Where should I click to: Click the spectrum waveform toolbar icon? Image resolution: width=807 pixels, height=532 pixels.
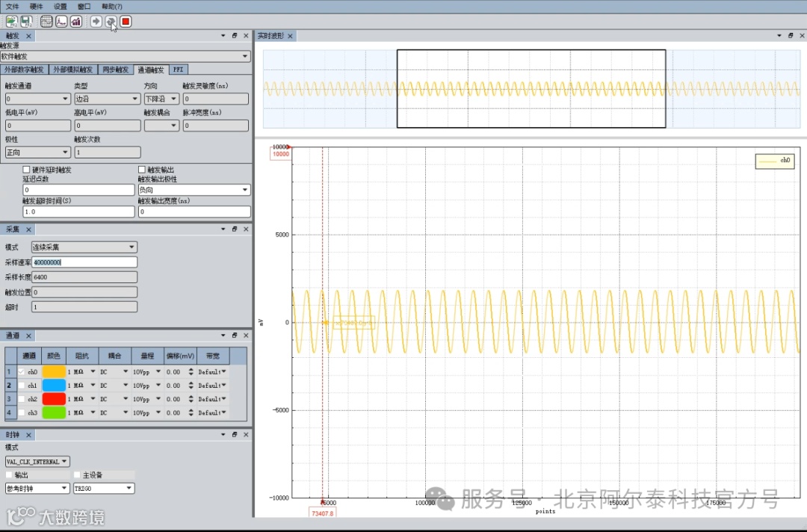tap(61, 21)
